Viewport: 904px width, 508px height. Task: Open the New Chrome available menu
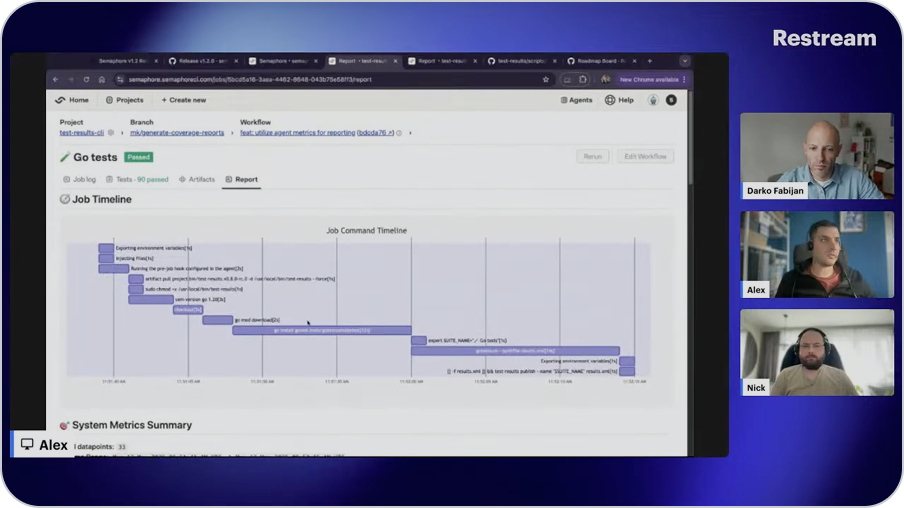(651, 80)
